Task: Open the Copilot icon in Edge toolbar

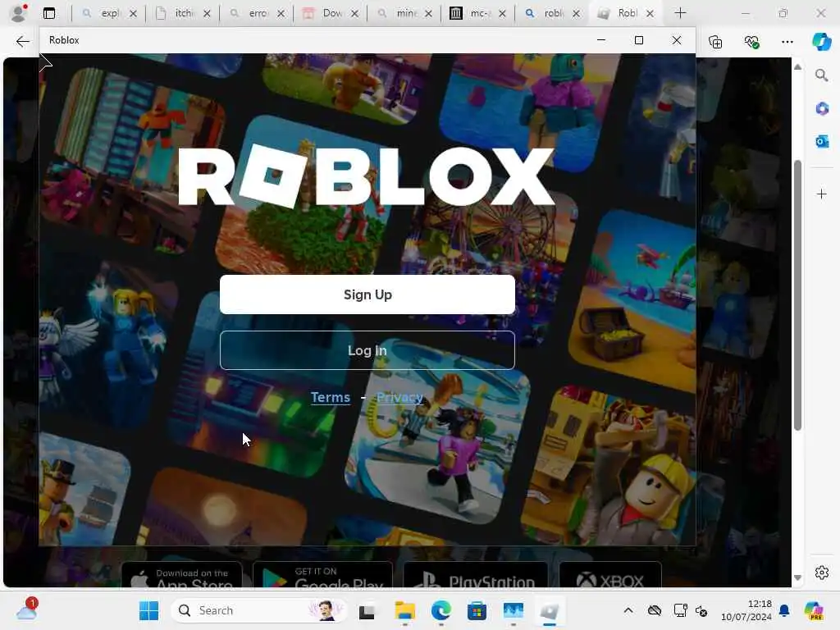Action: (x=821, y=42)
